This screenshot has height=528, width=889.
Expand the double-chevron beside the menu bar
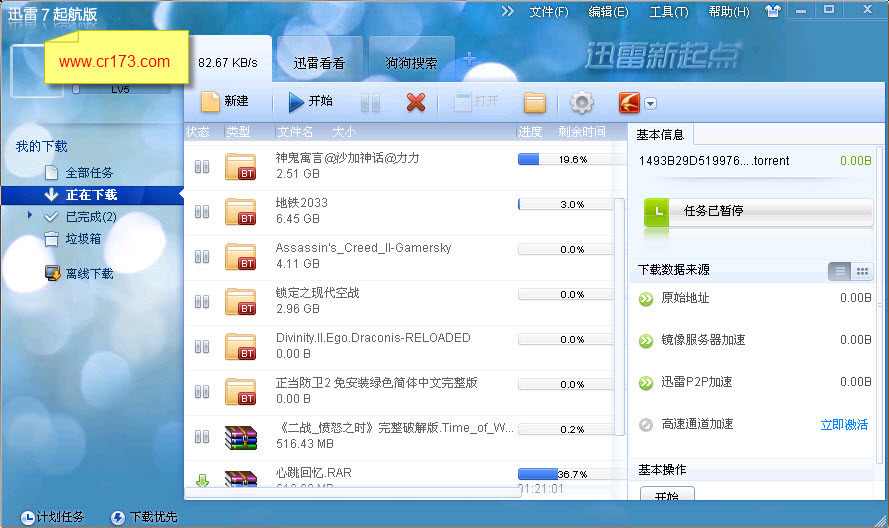tap(507, 11)
